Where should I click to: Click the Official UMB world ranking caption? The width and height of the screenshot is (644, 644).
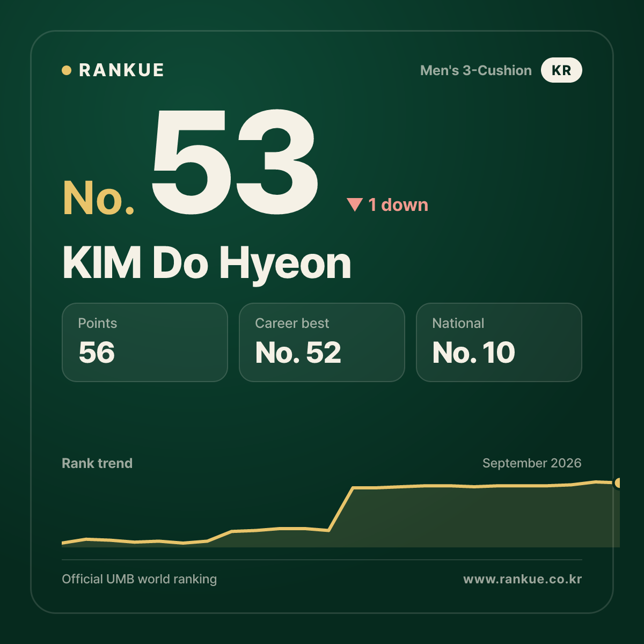tap(140, 579)
